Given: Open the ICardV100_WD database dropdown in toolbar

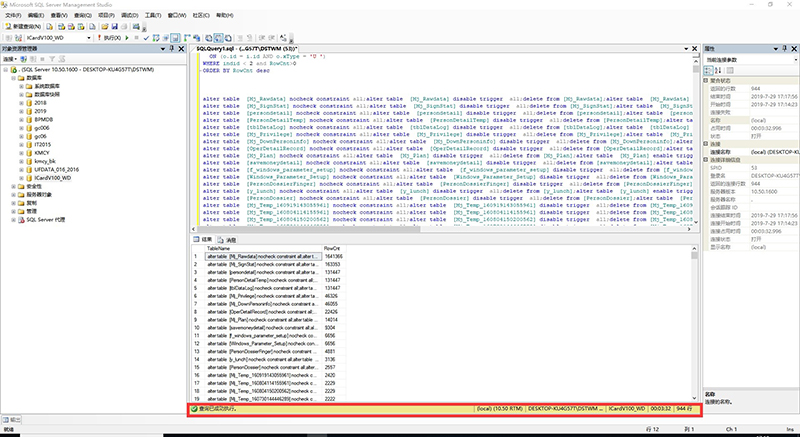Looking at the screenshot, I should point(89,38).
